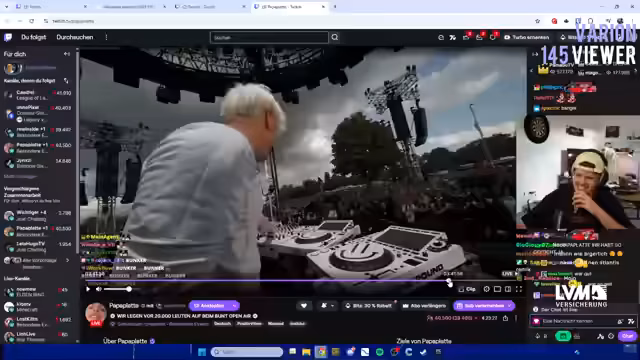Collapse the chat panel with the arrow

click(x=535, y=54)
